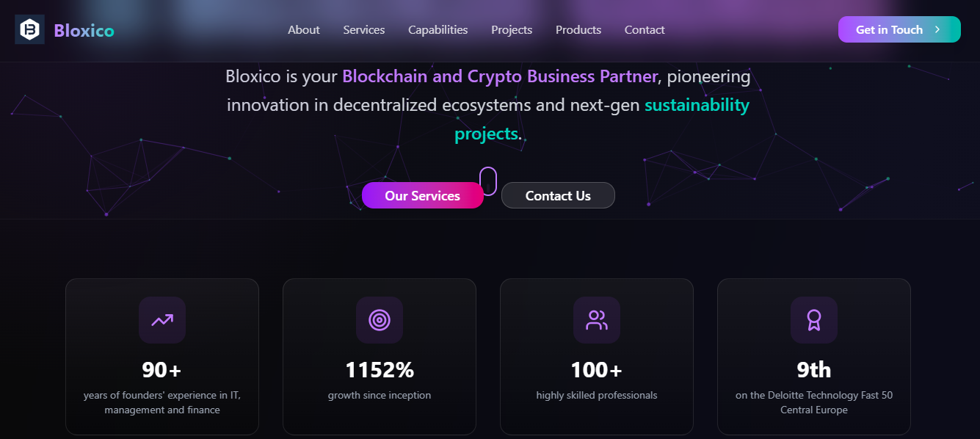Viewport: 980px width, 439px height.
Task: Click the Contact Us button
Action: coord(558,196)
